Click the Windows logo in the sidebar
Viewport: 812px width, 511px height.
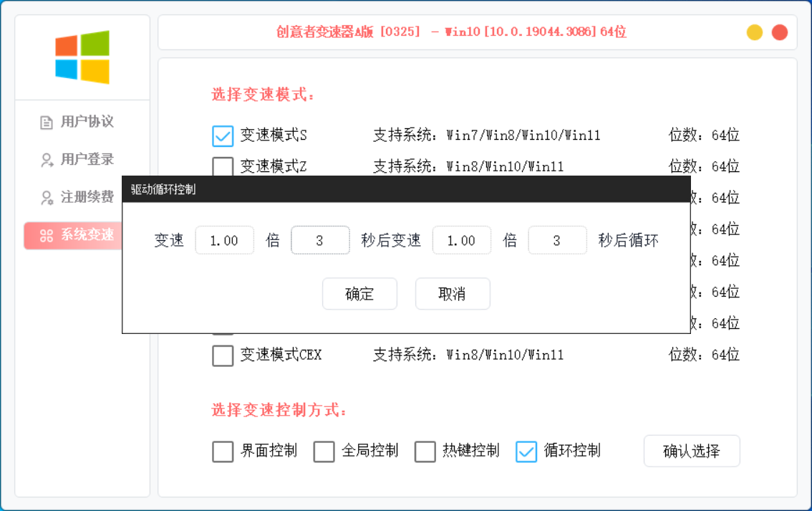pos(82,57)
